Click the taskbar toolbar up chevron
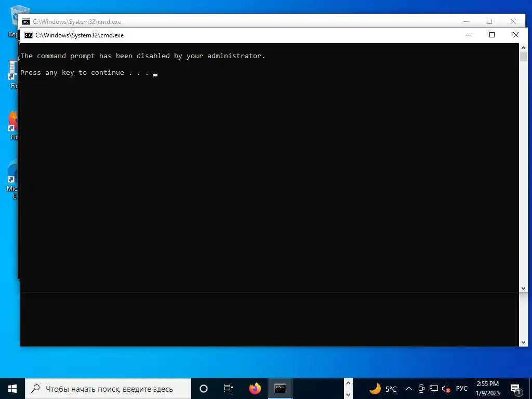The image size is (532, 399). point(348,383)
